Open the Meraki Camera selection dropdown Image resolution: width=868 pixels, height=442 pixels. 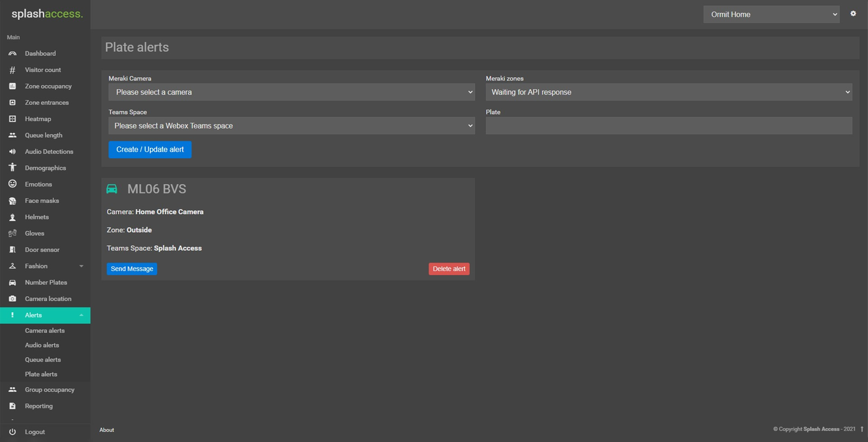coord(291,92)
